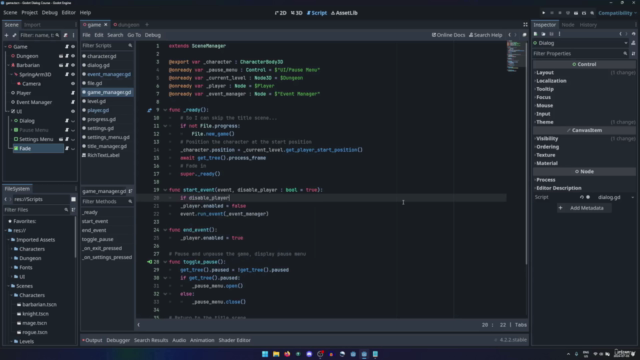Create new resource icon in Inspector
The height and width of the screenshot is (360, 640).
[x=536, y=34]
